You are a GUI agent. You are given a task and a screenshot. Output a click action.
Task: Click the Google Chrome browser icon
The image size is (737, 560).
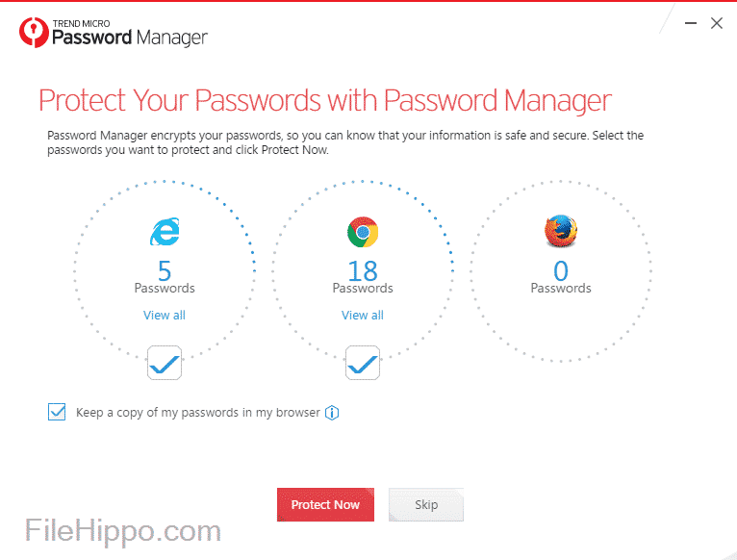click(x=363, y=232)
